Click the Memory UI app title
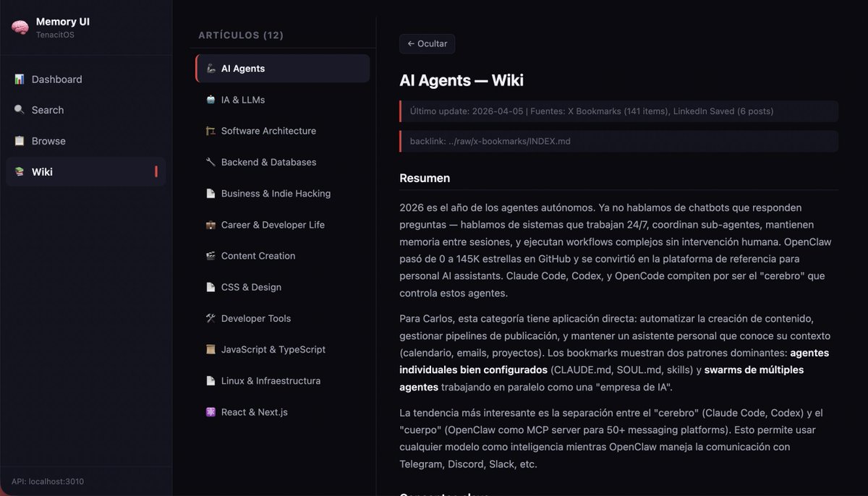The image size is (868, 496). click(63, 22)
